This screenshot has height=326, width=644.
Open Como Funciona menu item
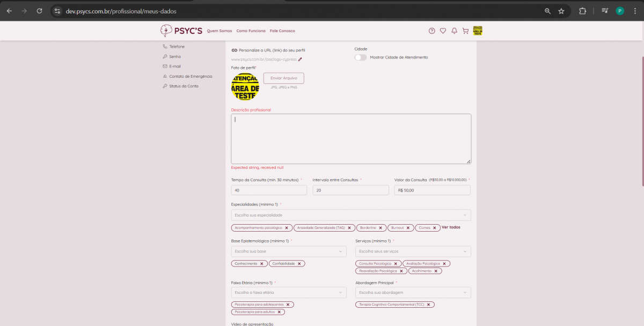[251, 31]
